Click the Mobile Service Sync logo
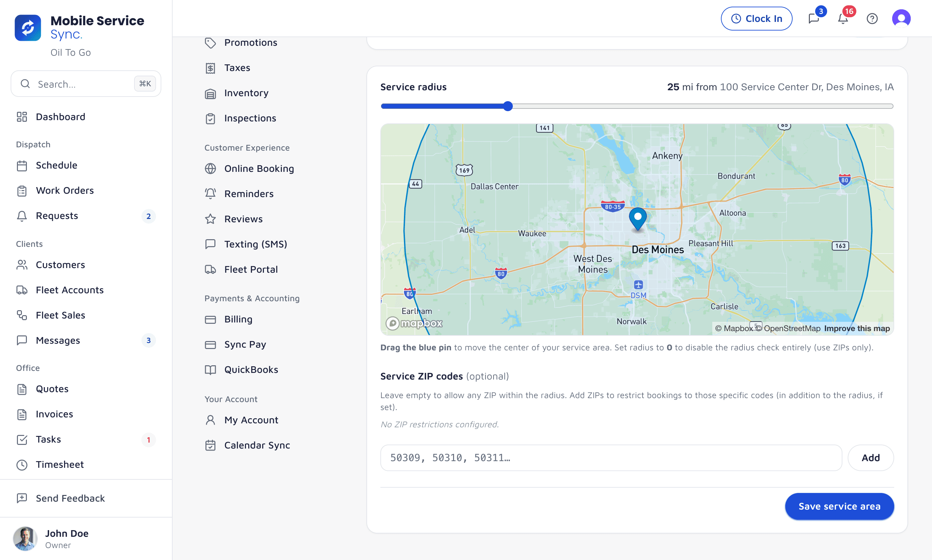Viewport: 932px width, 560px height. coord(28,28)
